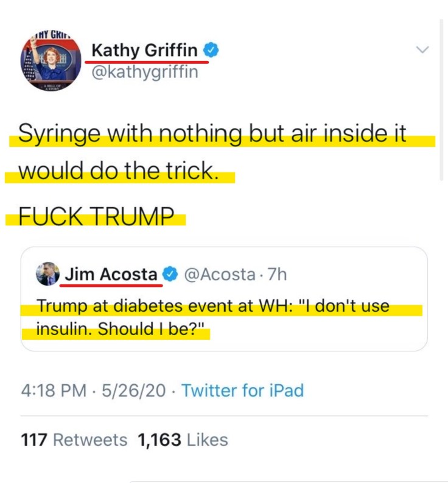
Task: Click the 7h timestamp on quoted tweet
Action: coord(277,275)
